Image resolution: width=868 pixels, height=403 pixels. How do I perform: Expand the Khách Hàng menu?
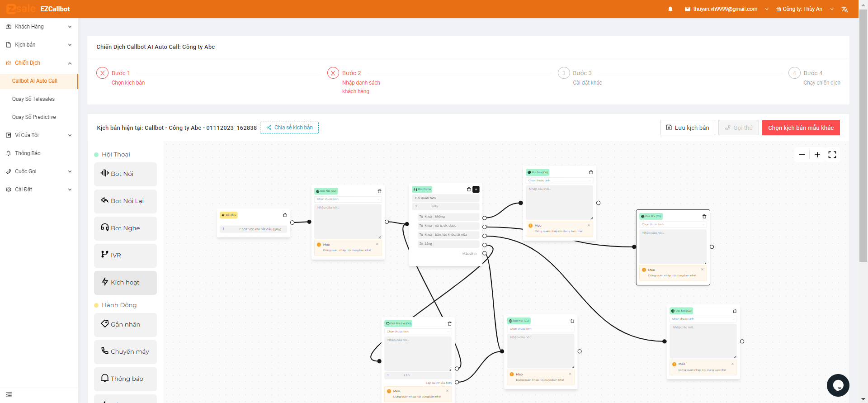[x=39, y=27]
